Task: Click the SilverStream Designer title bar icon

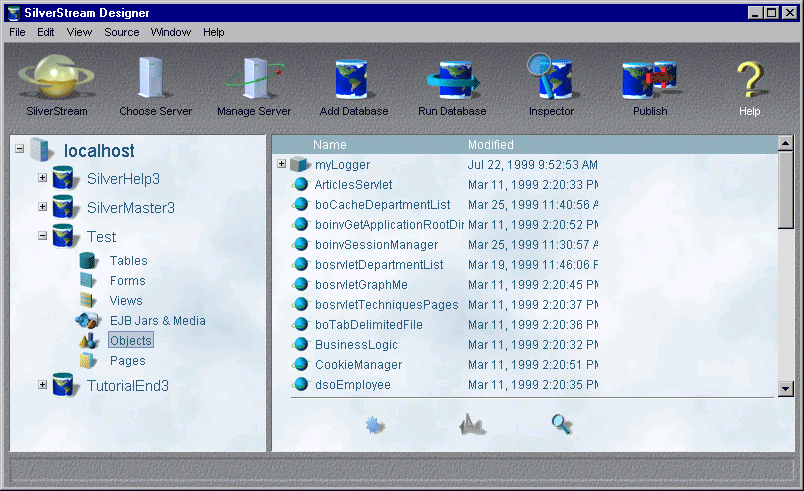Action: pos(14,13)
